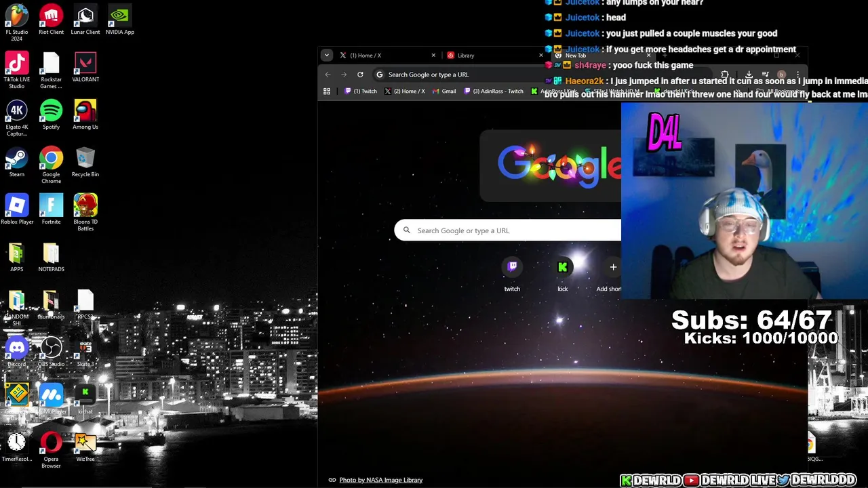Launch MuMuPlayer shortcut

click(x=51, y=399)
